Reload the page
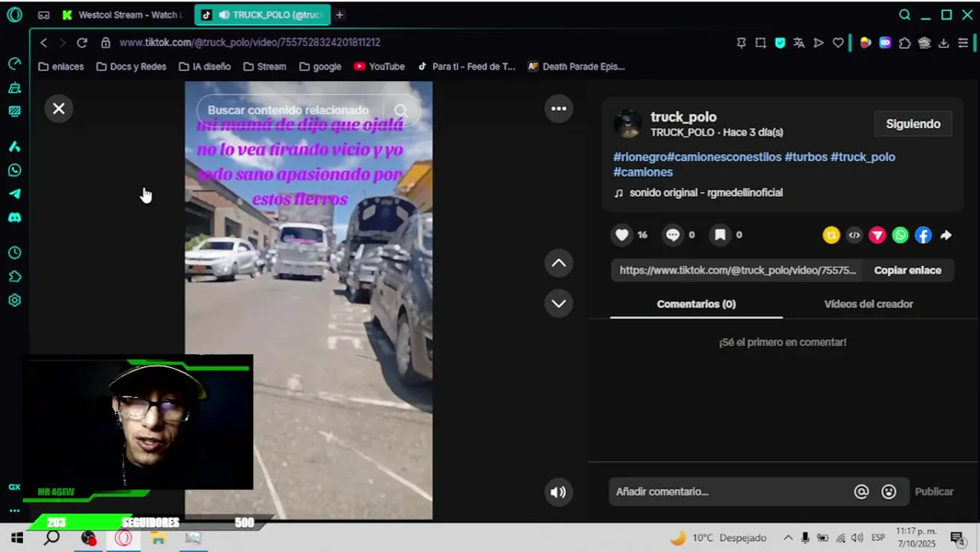Image resolution: width=980 pixels, height=552 pixels. click(82, 42)
